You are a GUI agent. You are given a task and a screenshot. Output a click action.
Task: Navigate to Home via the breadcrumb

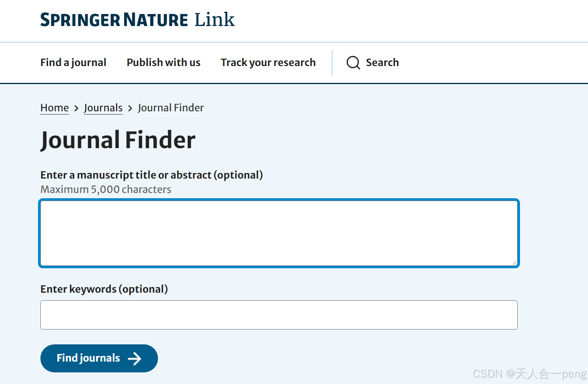[54, 108]
